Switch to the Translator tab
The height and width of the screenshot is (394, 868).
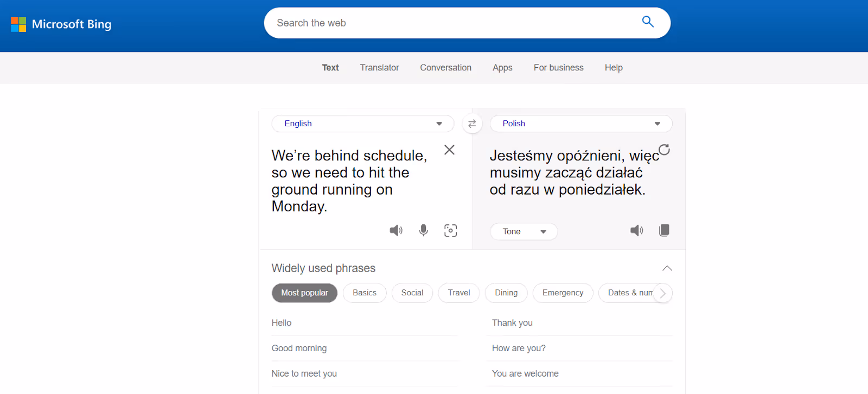pos(380,68)
